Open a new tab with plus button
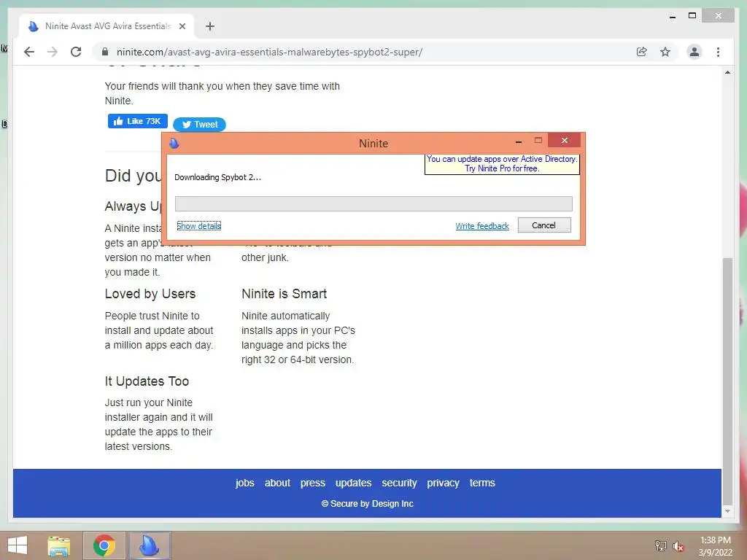 (x=209, y=26)
